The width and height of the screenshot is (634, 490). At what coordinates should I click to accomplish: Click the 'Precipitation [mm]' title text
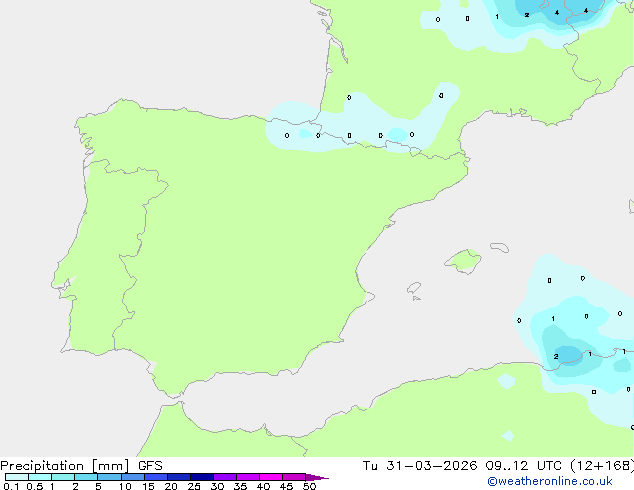65,466
